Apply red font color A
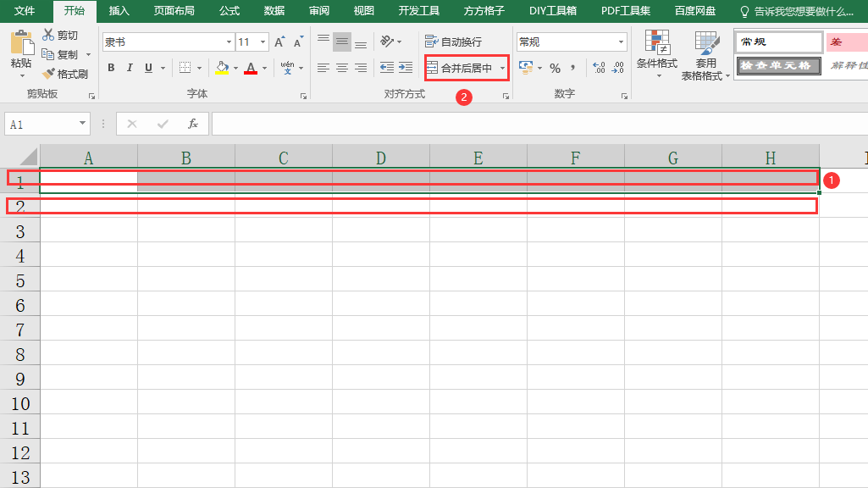 (251, 68)
